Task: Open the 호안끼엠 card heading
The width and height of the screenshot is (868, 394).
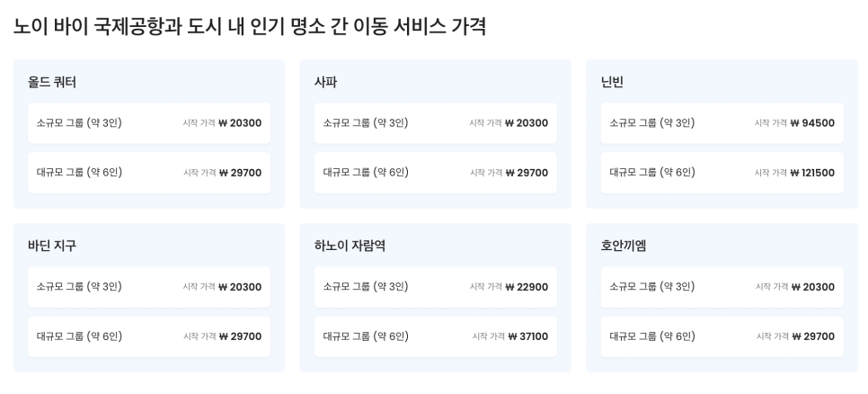Action: [x=624, y=246]
